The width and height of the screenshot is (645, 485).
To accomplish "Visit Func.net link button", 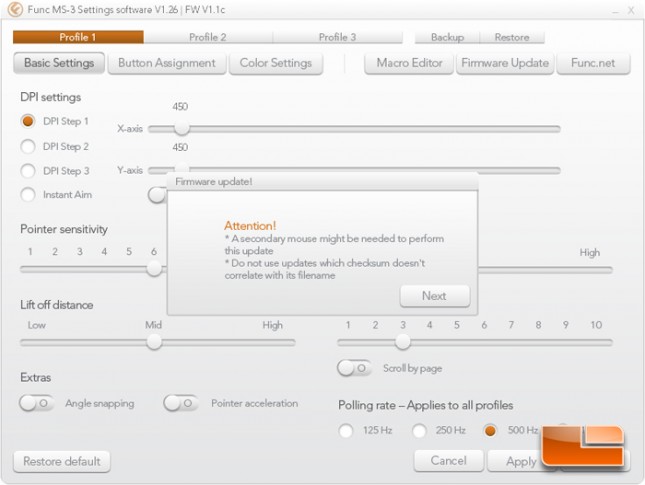I will tap(593, 63).
